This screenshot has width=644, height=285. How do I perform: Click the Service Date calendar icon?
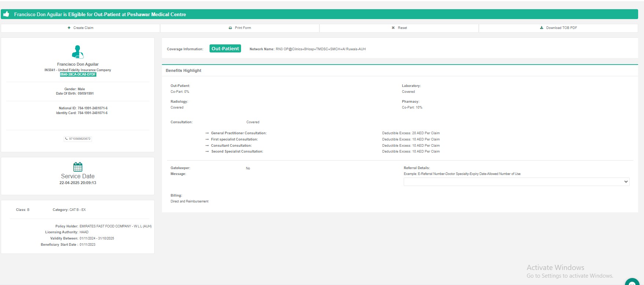tap(78, 167)
